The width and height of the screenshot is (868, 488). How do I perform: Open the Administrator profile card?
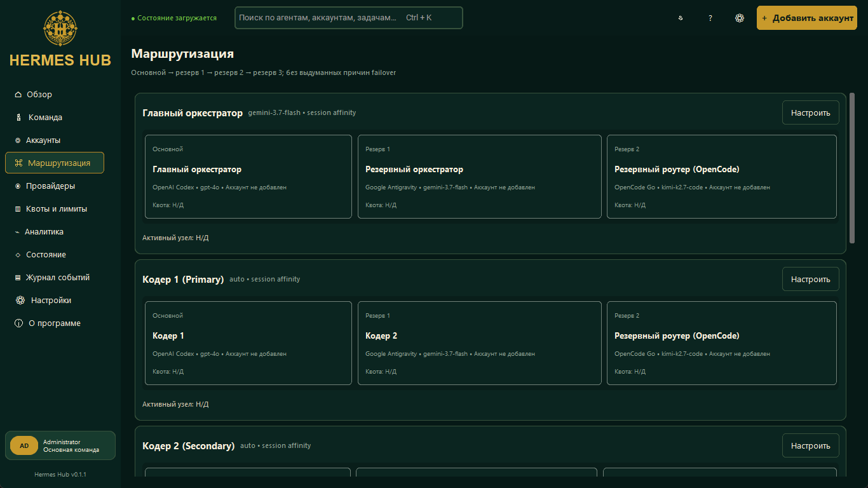pos(60,445)
